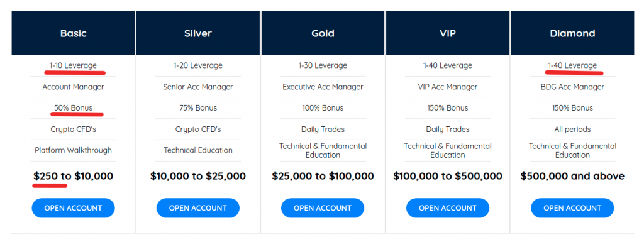Viewport: 644px width, 242px height.
Task: Click the $25,000 to $100,000 price range
Action: point(323,177)
